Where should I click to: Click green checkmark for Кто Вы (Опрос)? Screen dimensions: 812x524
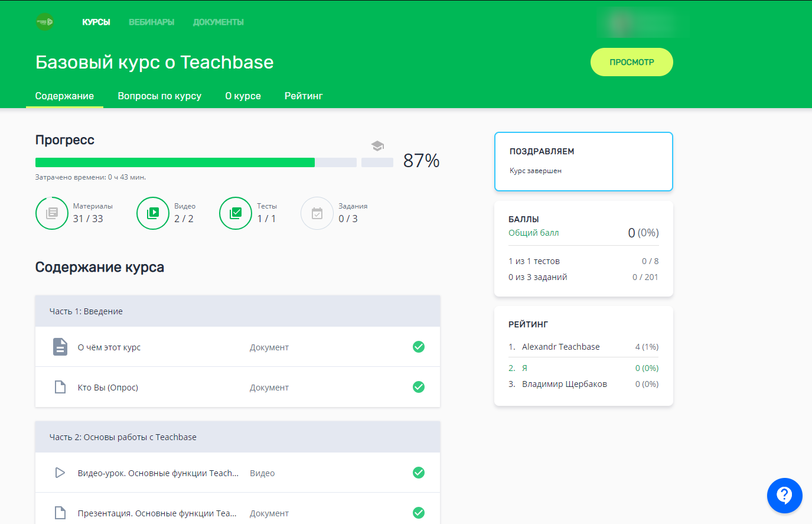pyautogui.click(x=419, y=387)
